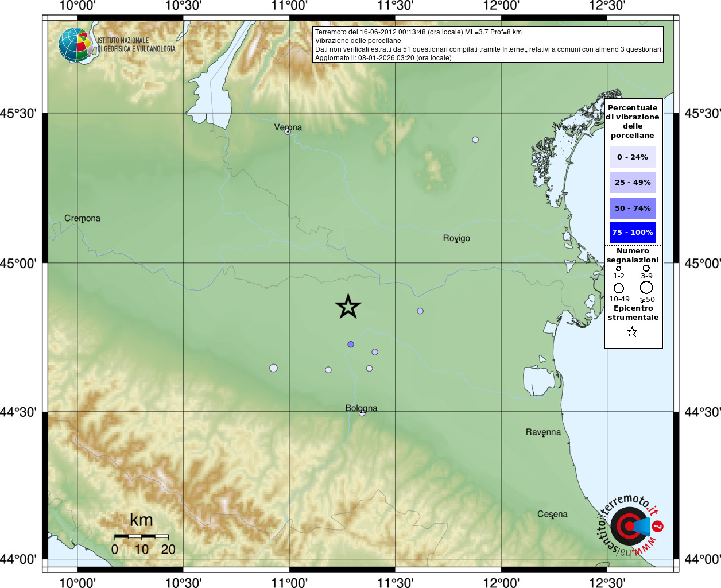Click the epicenter star on the map
The height and width of the screenshot is (588, 721).
[348, 307]
